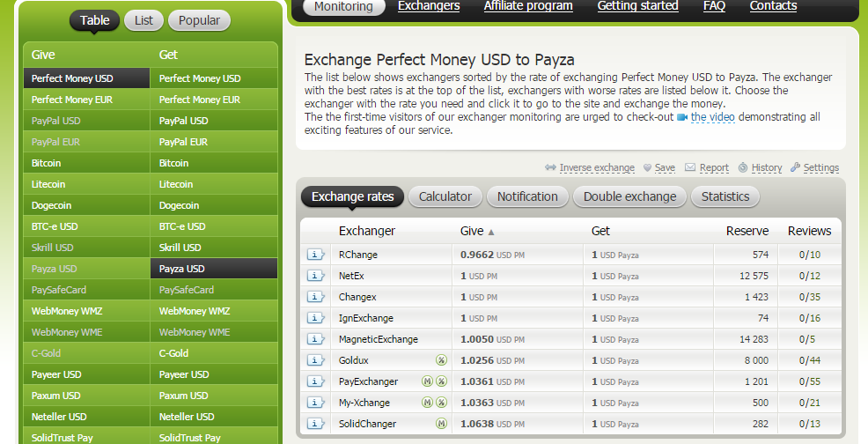Click the heart icon next to Save

(x=647, y=167)
